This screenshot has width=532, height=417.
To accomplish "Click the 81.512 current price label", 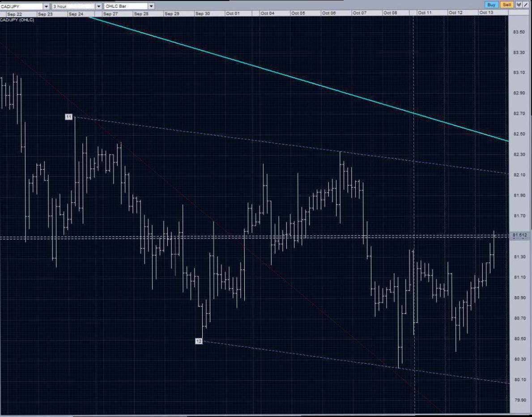I will pyautogui.click(x=520, y=235).
